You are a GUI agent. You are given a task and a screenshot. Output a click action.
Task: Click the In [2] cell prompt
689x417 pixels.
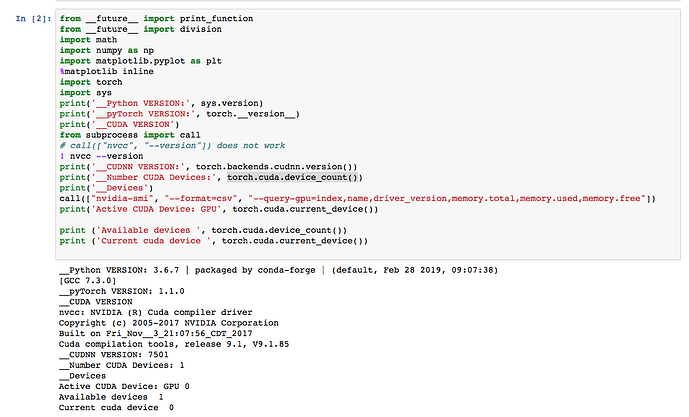click(33, 18)
